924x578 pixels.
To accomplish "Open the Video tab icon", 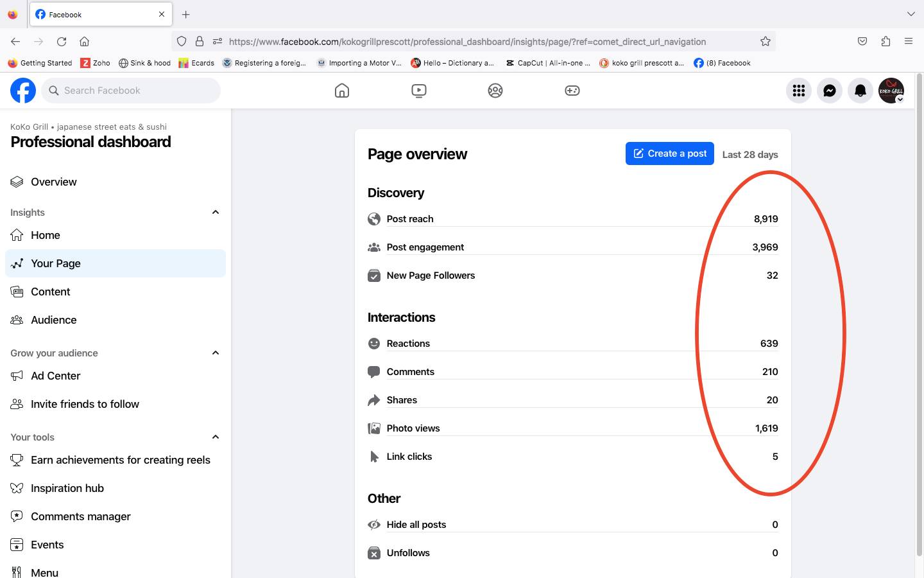I will click(418, 91).
